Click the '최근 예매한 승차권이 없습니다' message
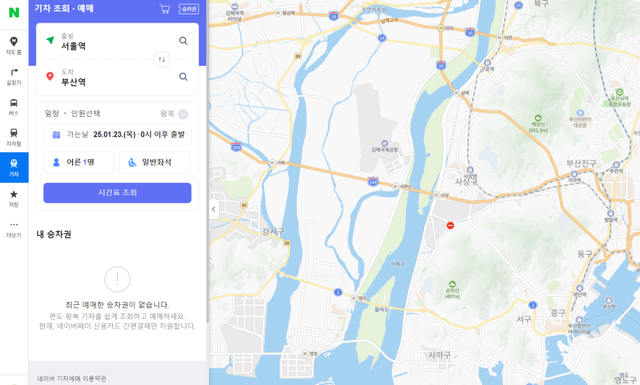This screenshot has width=640, height=385. (117, 305)
